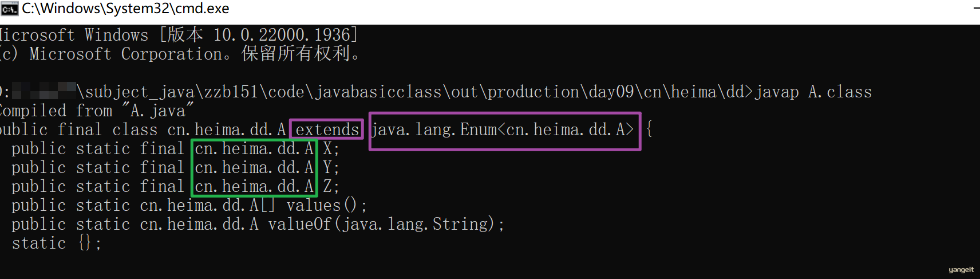Image resolution: width=980 pixels, height=279 pixels.
Task: Click the green-boxed cn.heima.dd.A on X line
Action: coord(254,148)
